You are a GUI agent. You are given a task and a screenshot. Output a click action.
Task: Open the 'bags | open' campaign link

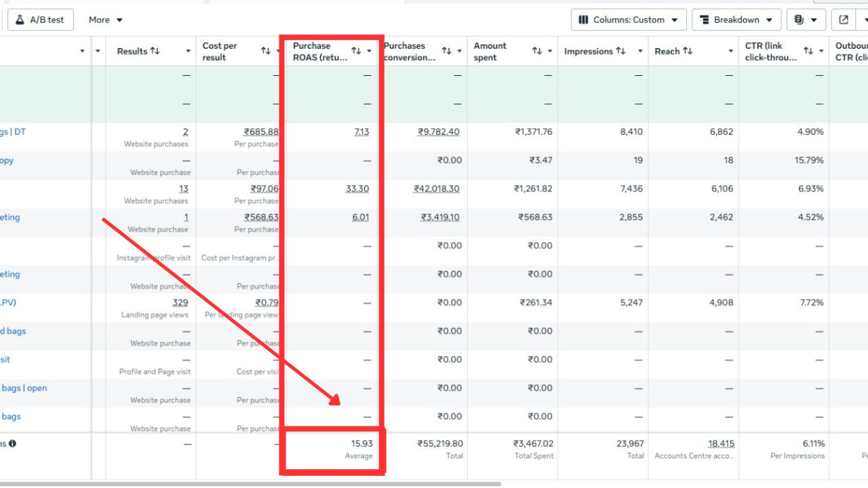(24, 388)
